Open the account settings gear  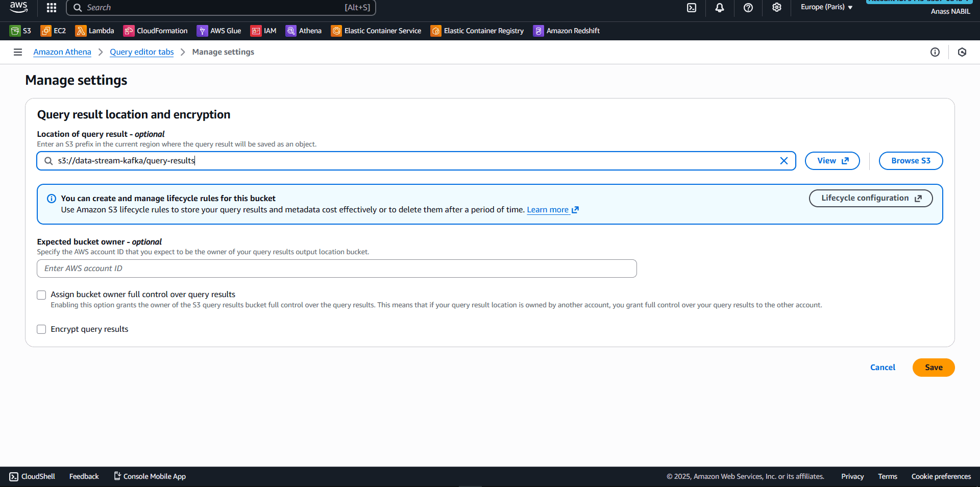776,8
